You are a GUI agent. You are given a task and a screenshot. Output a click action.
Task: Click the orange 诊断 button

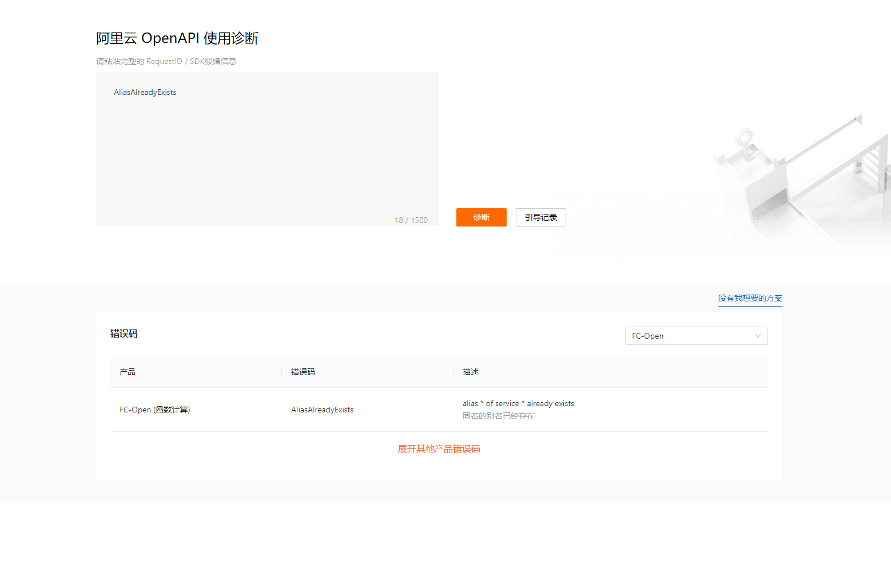click(x=481, y=217)
